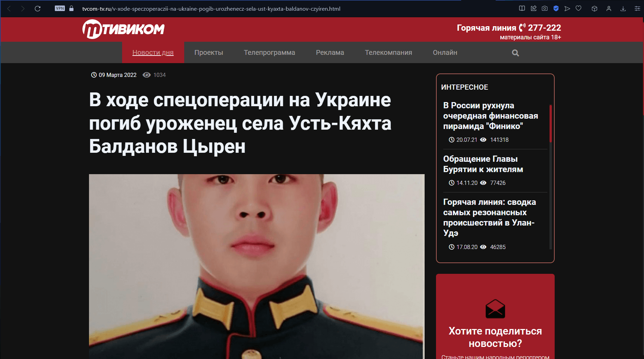
Task: Click the red scrollbar in Интересное panel
Action: [x=551, y=123]
